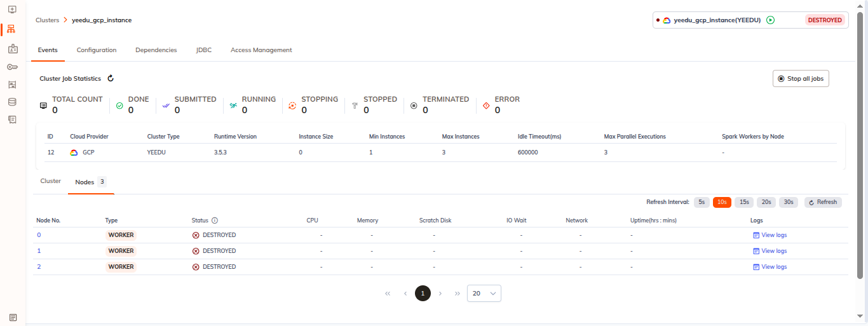Click YEEDU cluster type cell

pos(156,153)
